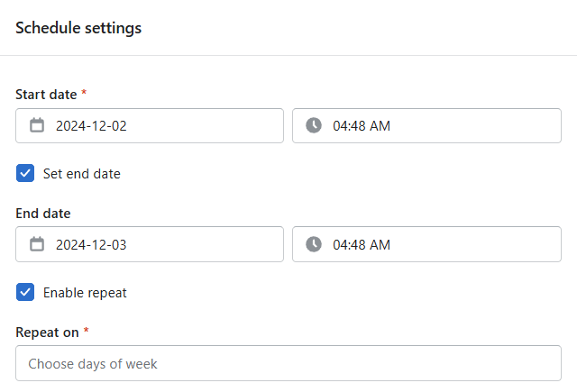This screenshot has height=392, width=577.
Task: Open date picker showing 2024-12-02
Action: (x=150, y=125)
